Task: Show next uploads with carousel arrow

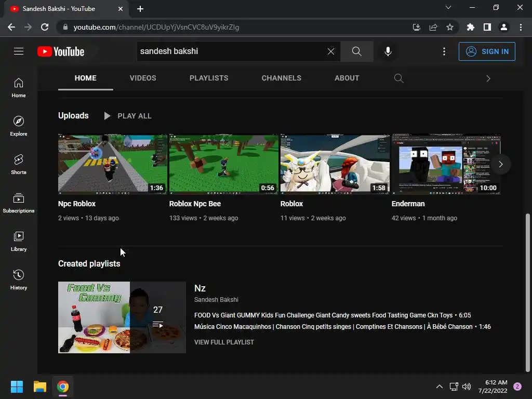Action: point(500,164)
